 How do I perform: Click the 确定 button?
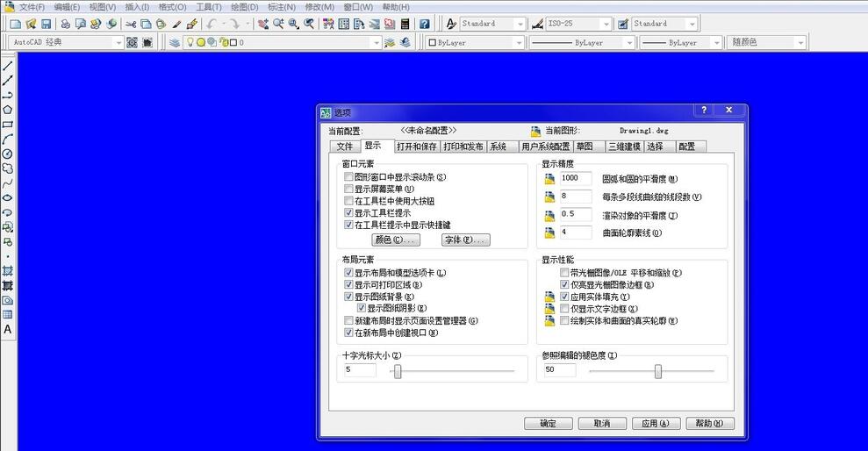(548, 424)
